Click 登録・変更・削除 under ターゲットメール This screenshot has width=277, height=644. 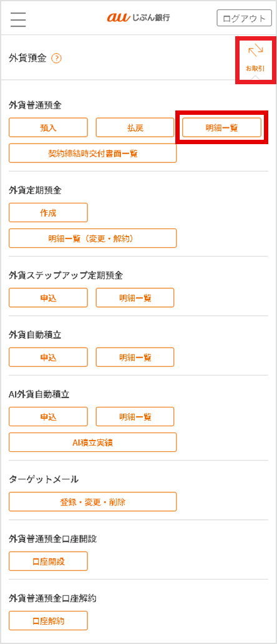tap(93, 502)
